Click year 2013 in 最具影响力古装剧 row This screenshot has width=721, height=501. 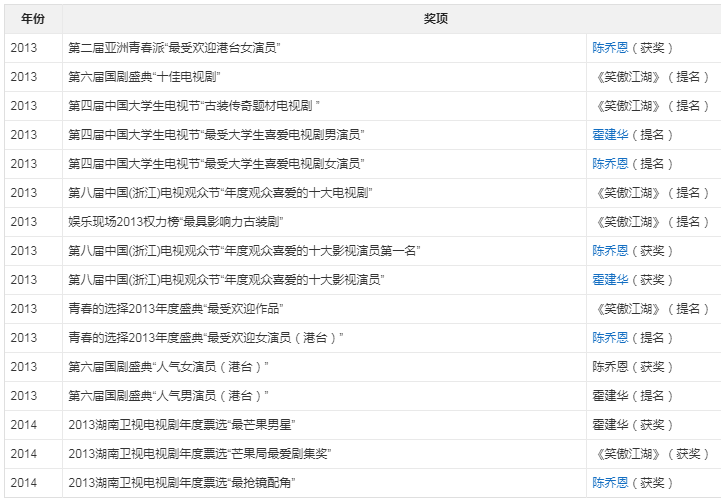23,222
